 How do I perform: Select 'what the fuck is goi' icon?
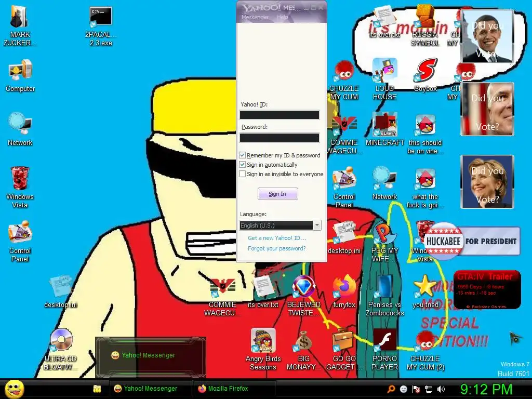pyautogui.click(x=425, y=188)
